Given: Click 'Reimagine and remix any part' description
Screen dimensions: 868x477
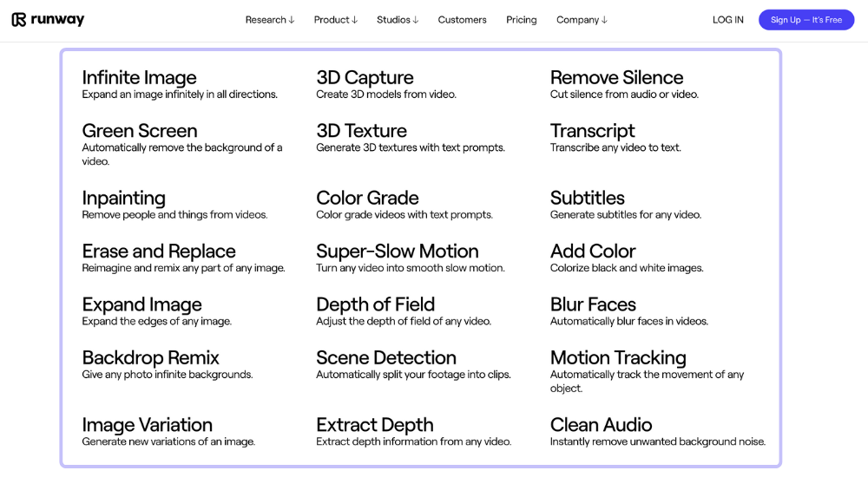Looking at the screenshot, I should pos(184,268).
